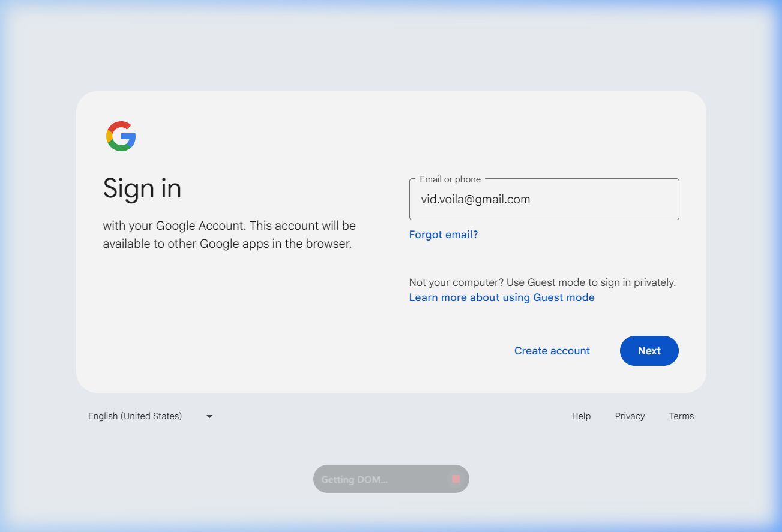Click the Sign in heading
The image size is (782, 532).
point(142,188)
